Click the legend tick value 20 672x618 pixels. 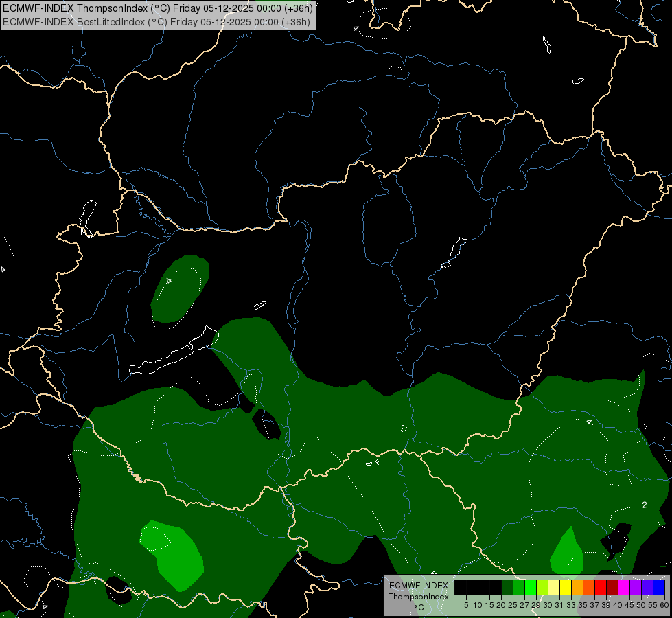[x=501, y=605]
